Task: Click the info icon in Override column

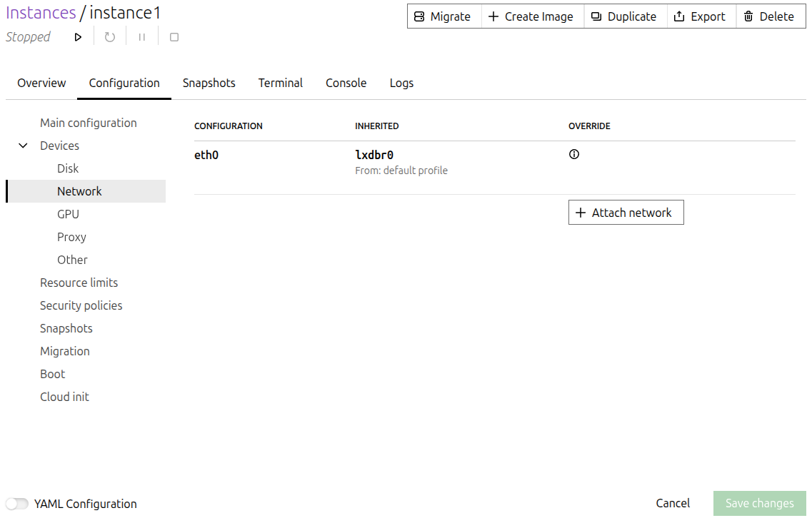Action: click(x=574, y=154)
